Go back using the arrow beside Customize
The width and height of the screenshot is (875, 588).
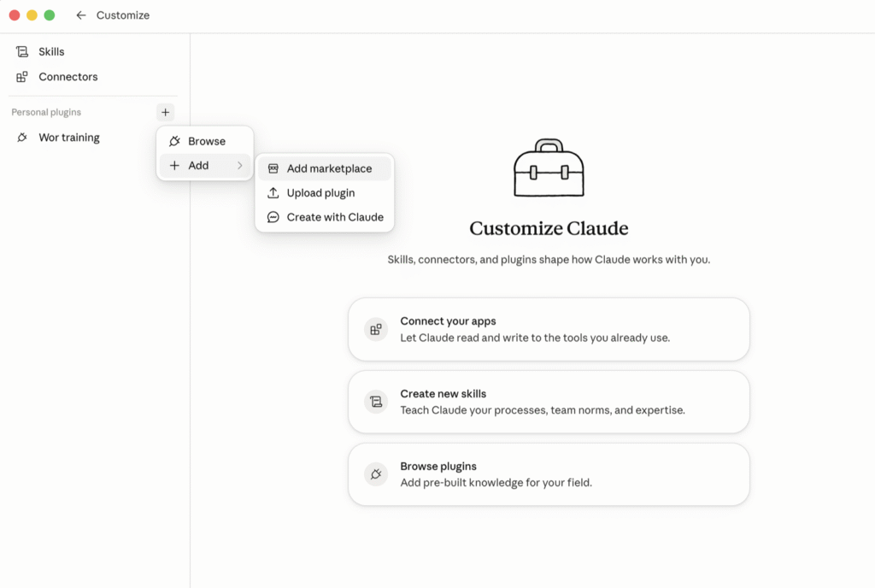(81, 15)
